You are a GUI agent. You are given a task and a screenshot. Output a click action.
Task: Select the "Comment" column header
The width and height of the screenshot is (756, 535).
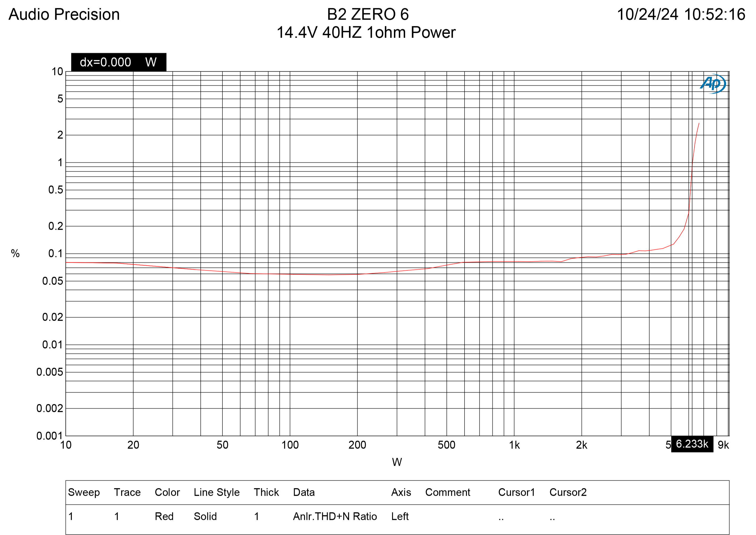448,493
